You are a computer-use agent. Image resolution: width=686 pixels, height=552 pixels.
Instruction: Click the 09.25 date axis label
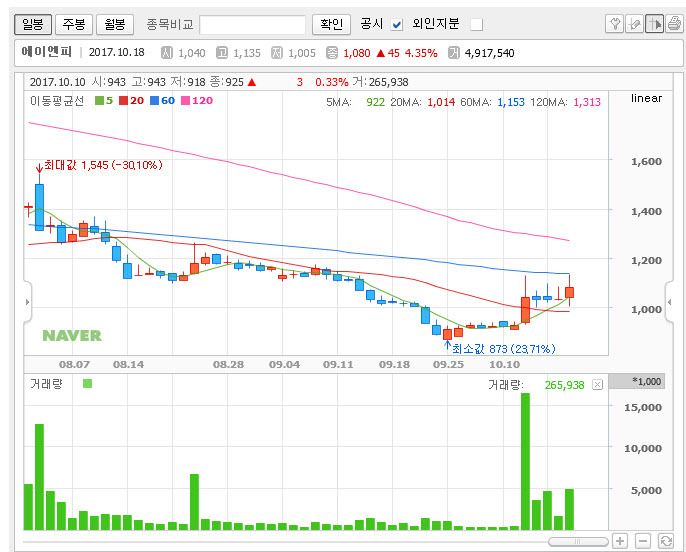[448, 364]
